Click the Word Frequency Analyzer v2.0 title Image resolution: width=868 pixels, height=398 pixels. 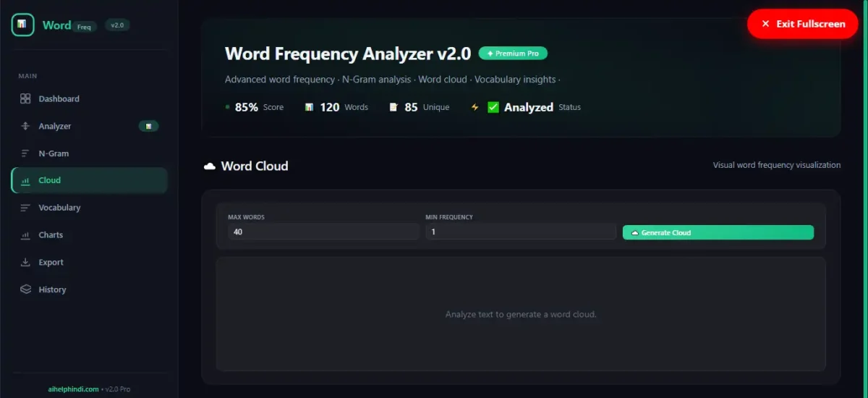pos(348,54)
